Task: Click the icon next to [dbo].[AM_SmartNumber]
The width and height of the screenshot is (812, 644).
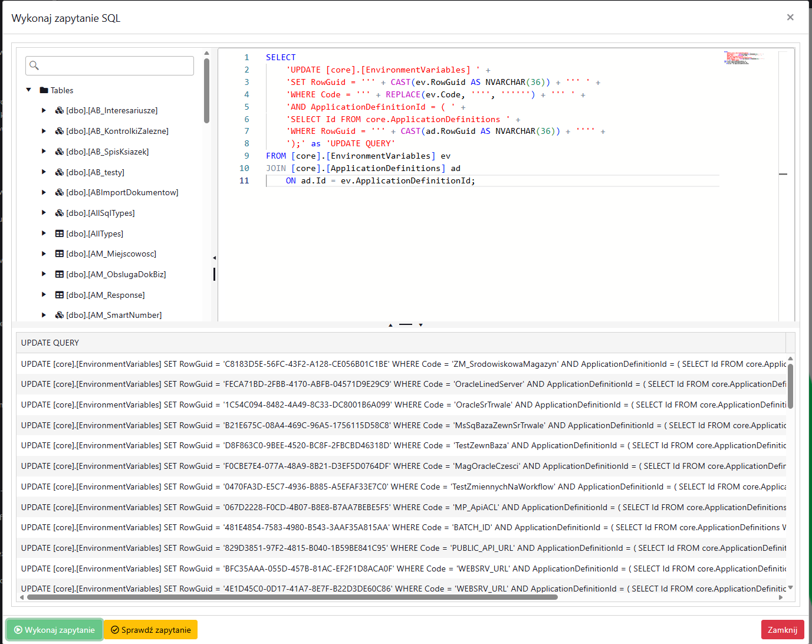Action: (x=60, y=315)
